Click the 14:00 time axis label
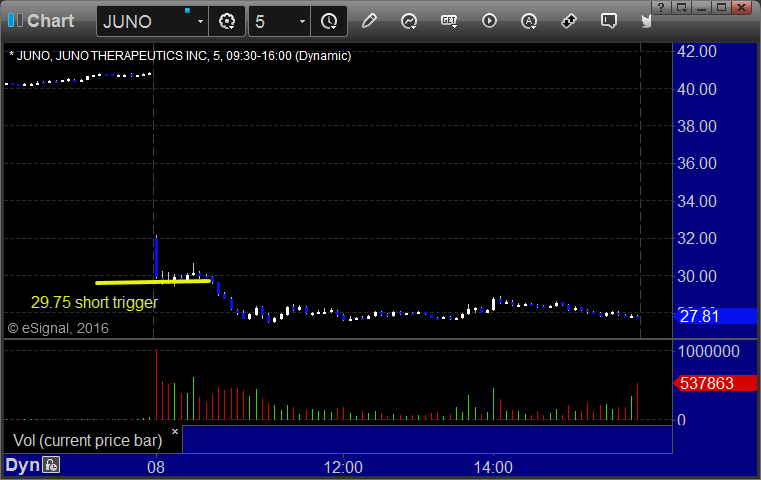 (493, 467)
